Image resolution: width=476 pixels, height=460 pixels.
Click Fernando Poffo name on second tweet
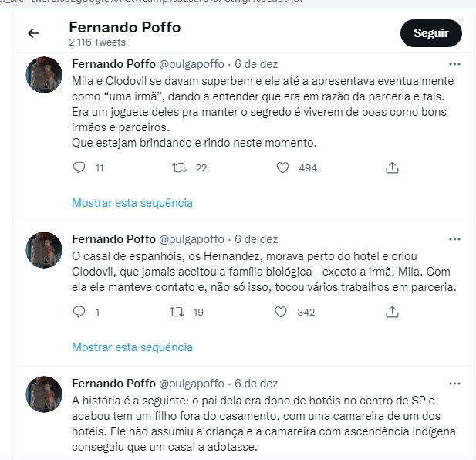click(113, 239)
